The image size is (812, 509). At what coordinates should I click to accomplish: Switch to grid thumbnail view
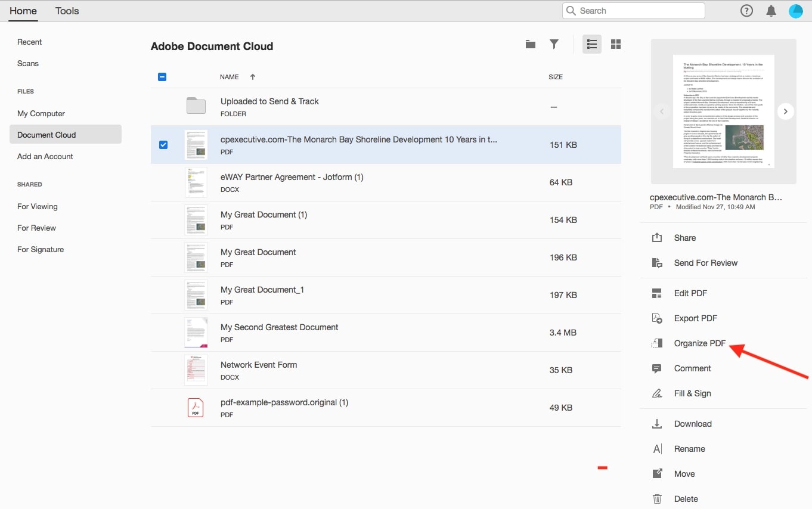pos(616,44)
